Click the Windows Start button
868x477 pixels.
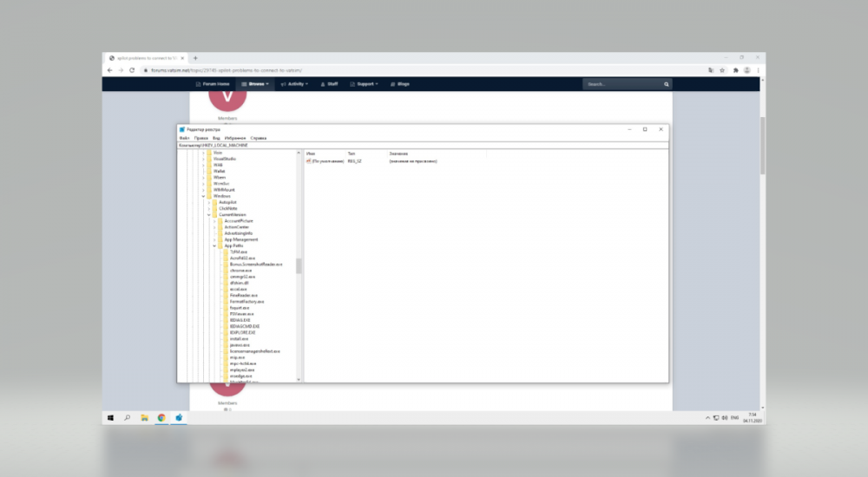[110, 417]
